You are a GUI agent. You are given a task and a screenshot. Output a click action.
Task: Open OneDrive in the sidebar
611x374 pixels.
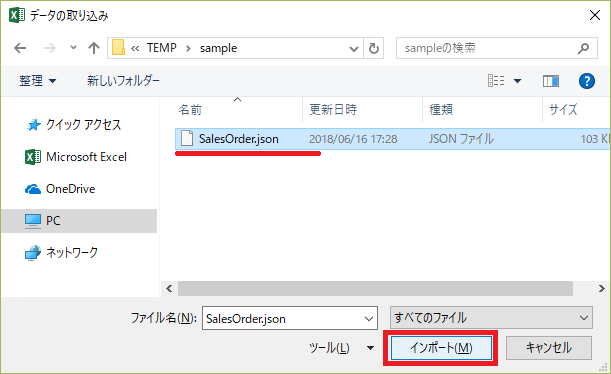pos(70,189)
